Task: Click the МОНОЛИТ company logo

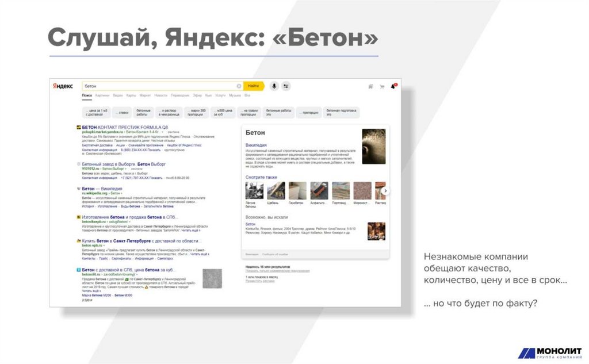Action: coord(550,353)
